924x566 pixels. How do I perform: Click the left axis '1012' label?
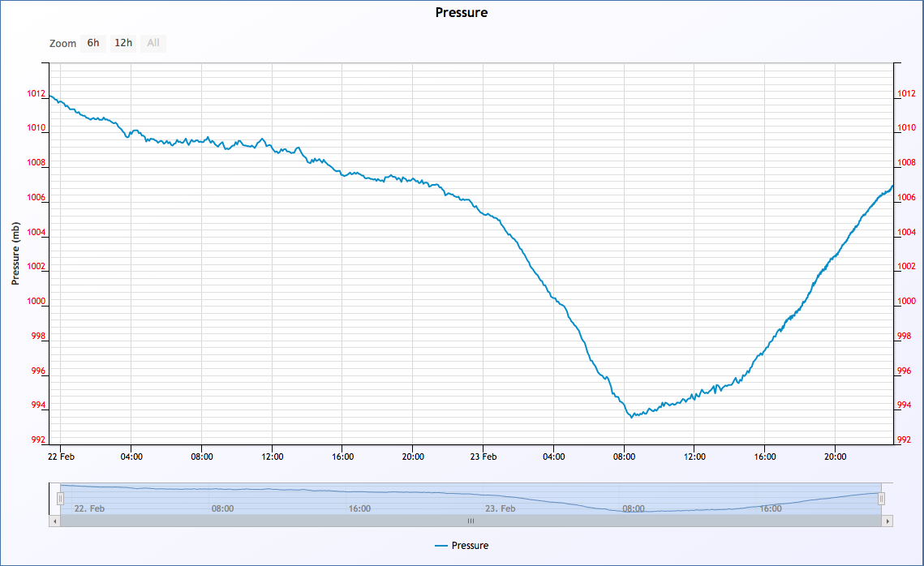point(36,93)
